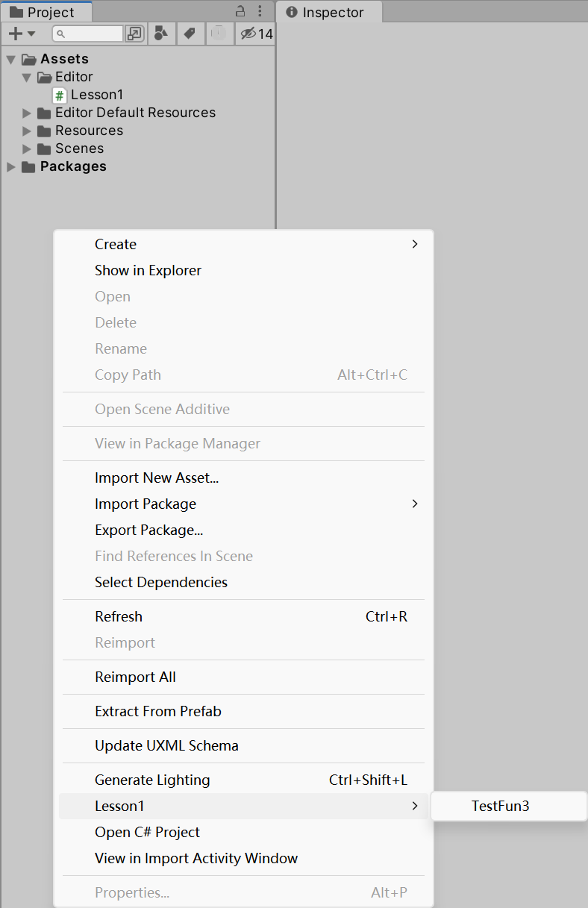Select the Assets root label
This screenshot has height=908, width=588.
[x=64, y=59]
